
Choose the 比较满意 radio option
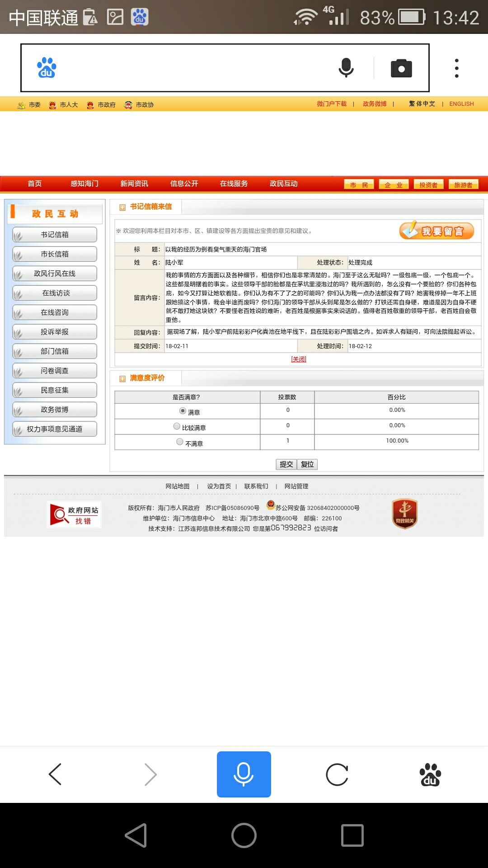click(177, 426)
